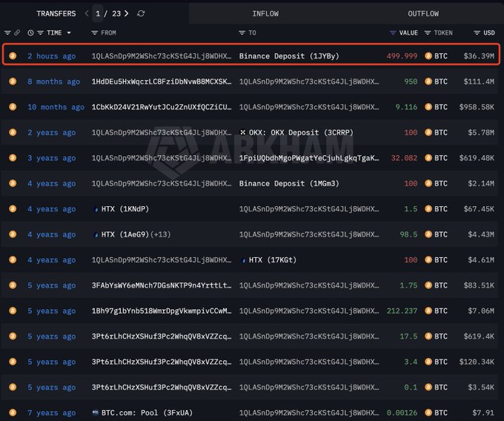This screenshot has height=421, width=504.
Task: Open the TO column filter
Action: click(242, 33)
